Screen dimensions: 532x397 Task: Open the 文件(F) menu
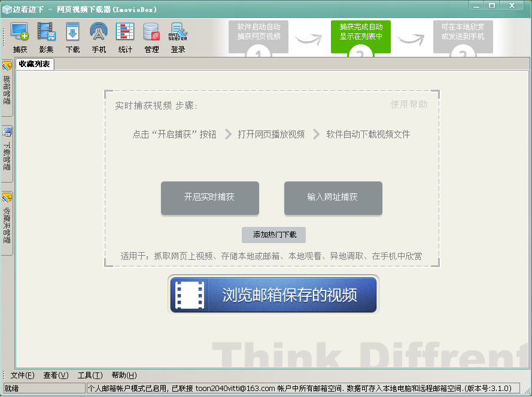[x=22, y=375]
